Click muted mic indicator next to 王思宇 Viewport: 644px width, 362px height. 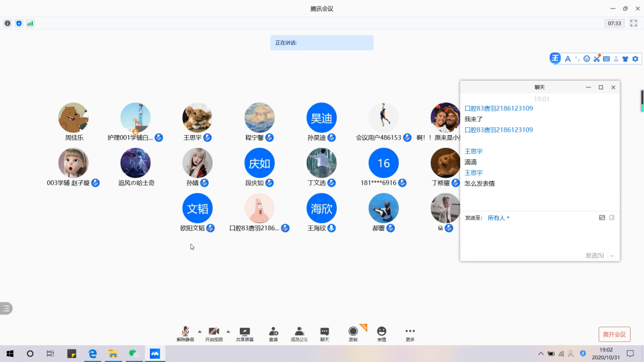click(x=208, y=137)
